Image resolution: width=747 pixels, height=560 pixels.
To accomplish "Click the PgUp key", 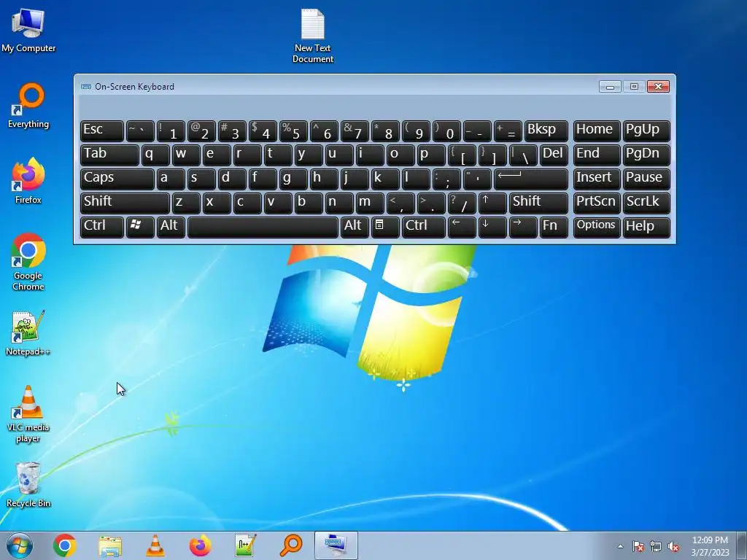I will point(646,131).
